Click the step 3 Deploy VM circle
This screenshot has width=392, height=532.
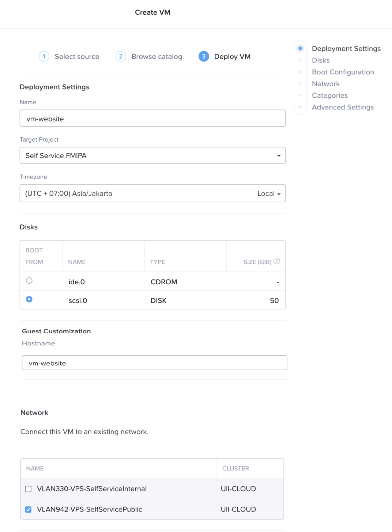click(x=204, y=56)
